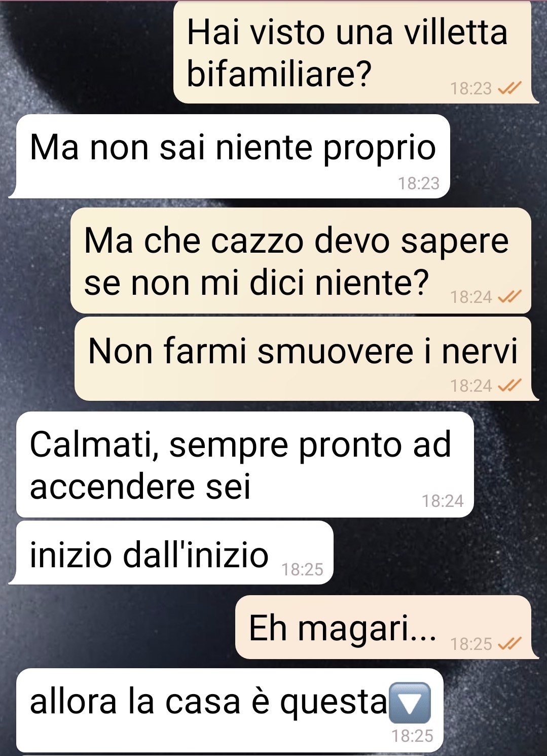547x756 pixels.
Task: Tap the 'inizio dall'inizio' message bubble
Action: coord(175,553)
